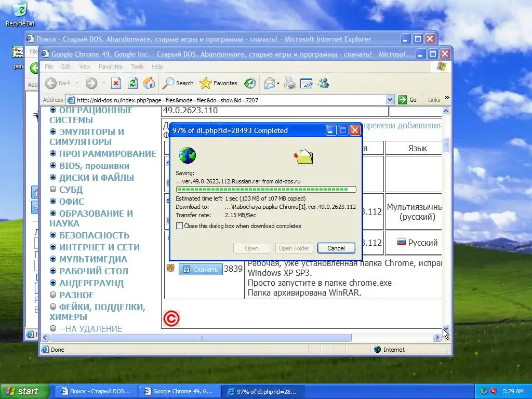Click the package icon beside Скачать
Image resolution: width=532 pixels, height=399 pixels.
coord(170,268)
